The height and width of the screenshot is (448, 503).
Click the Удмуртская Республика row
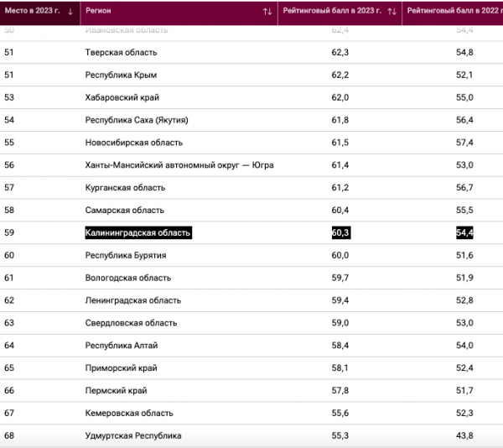(x=251, y=435)
